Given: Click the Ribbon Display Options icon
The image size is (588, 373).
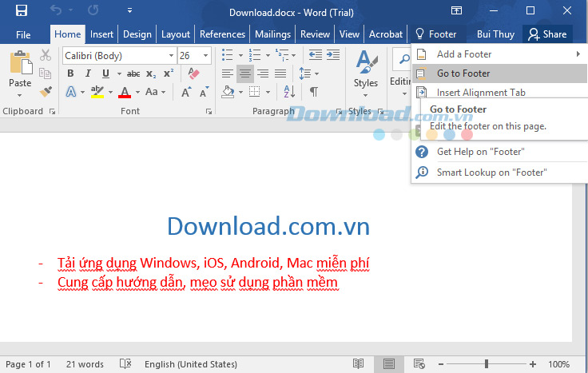Looking at the screenshot, I should (x=456, y=10).
